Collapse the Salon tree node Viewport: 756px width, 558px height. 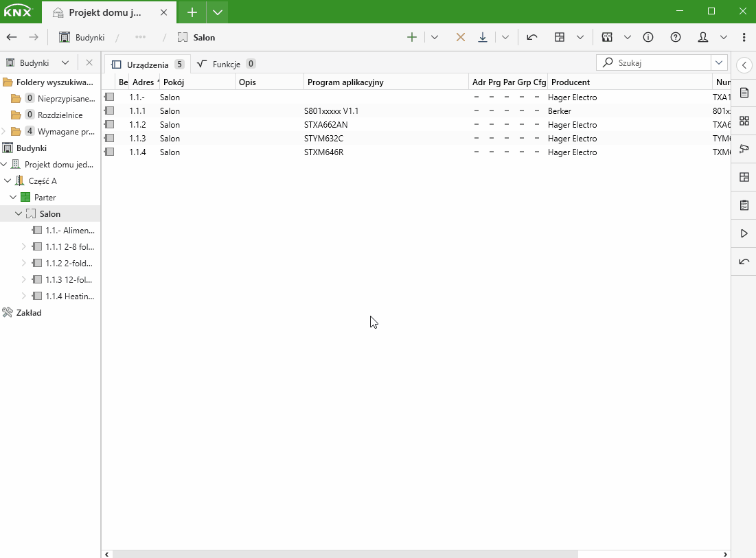click(x=19, y=214)
